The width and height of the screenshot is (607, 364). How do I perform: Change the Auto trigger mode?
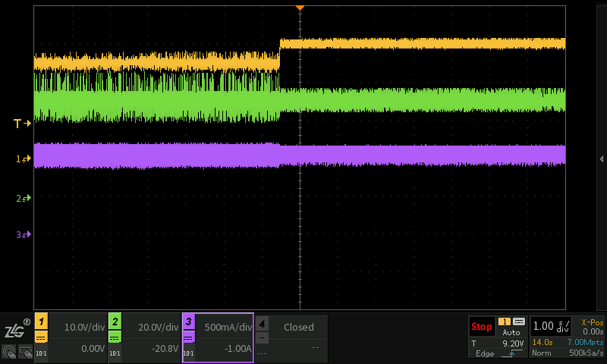[511, 332]
